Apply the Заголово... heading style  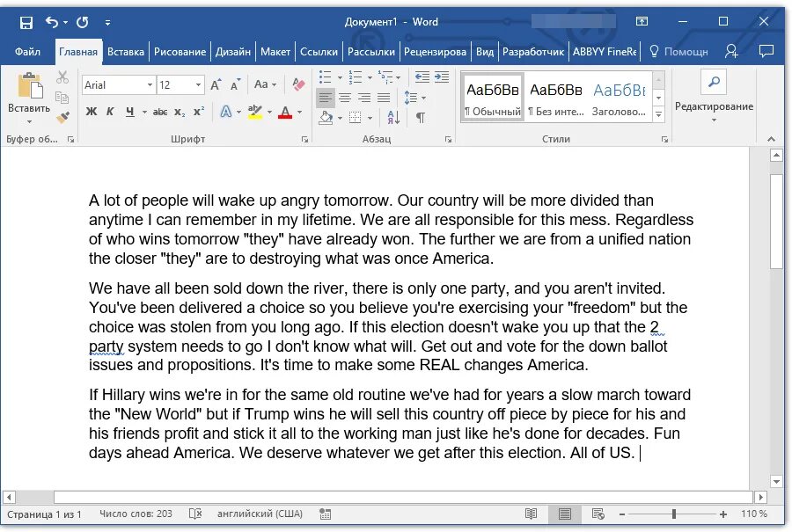tap(620, 98)
